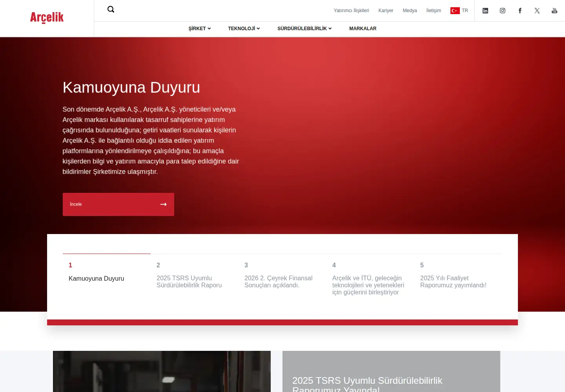Visit the Arçelik LinkedIn page
Image resolution: width=565 pixels, height=392 pixels.
point(485,11)
